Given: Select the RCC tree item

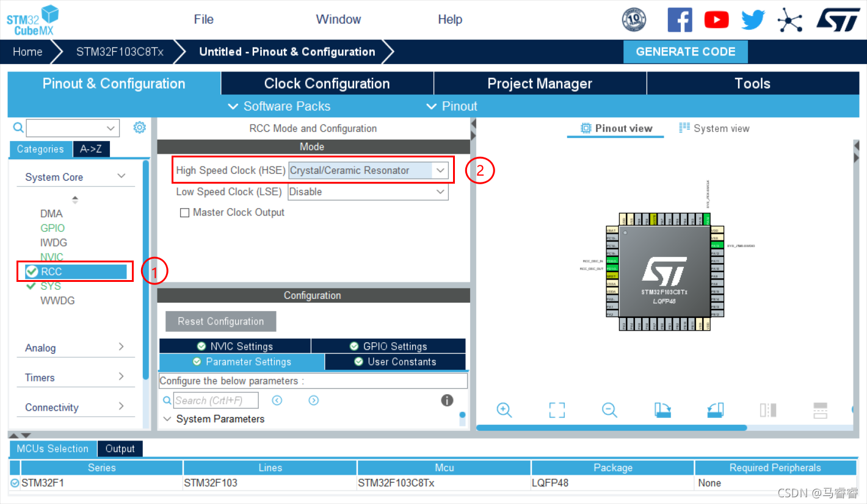Looking at the screenshot, I should (x=75, y=272).
